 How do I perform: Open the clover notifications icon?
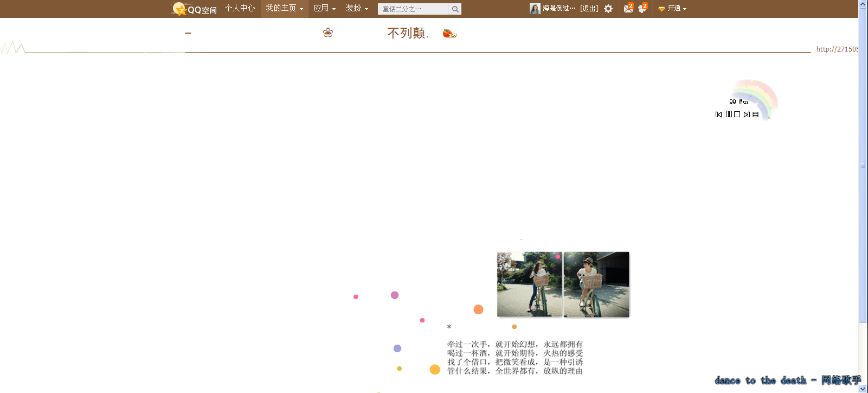tap(642, 8)
